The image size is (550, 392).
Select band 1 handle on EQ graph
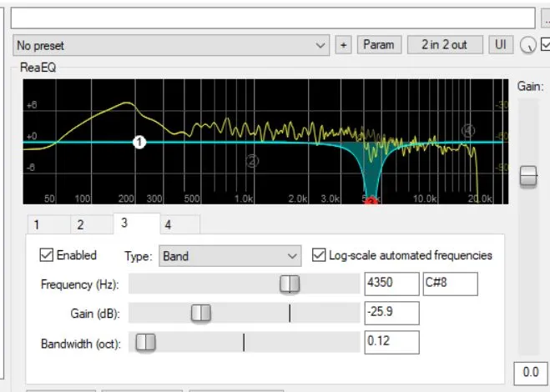tap(139, 143)
